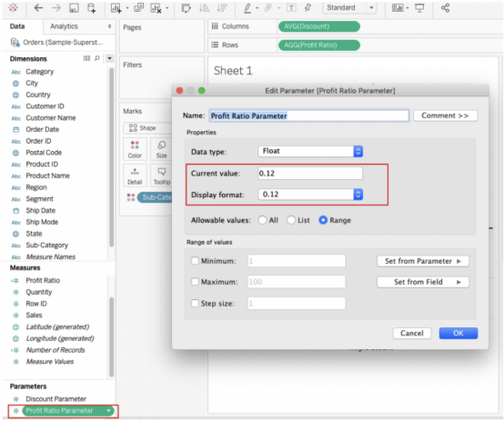This screenshot has height=421, width=504.
Task: Enable the Minimum checkbox
Action: tap(195, 261)
